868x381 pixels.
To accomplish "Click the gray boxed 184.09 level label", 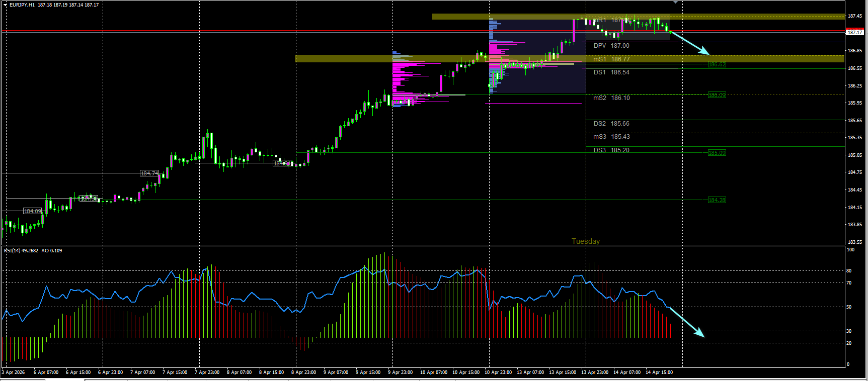I will point(33,211).
